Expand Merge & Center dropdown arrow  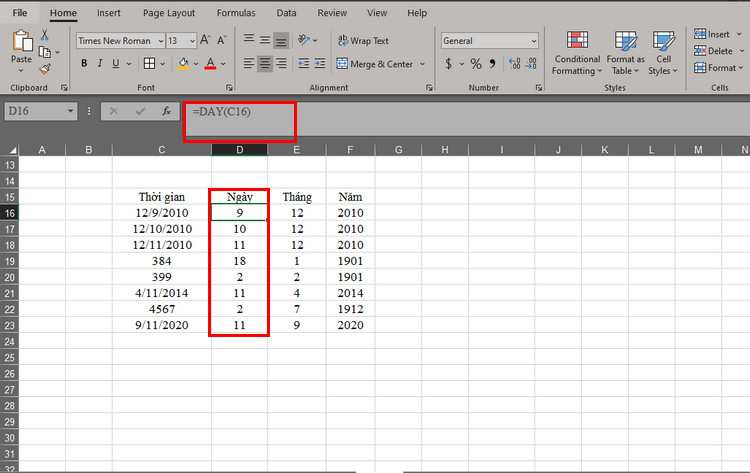click(x=422, y=64)
